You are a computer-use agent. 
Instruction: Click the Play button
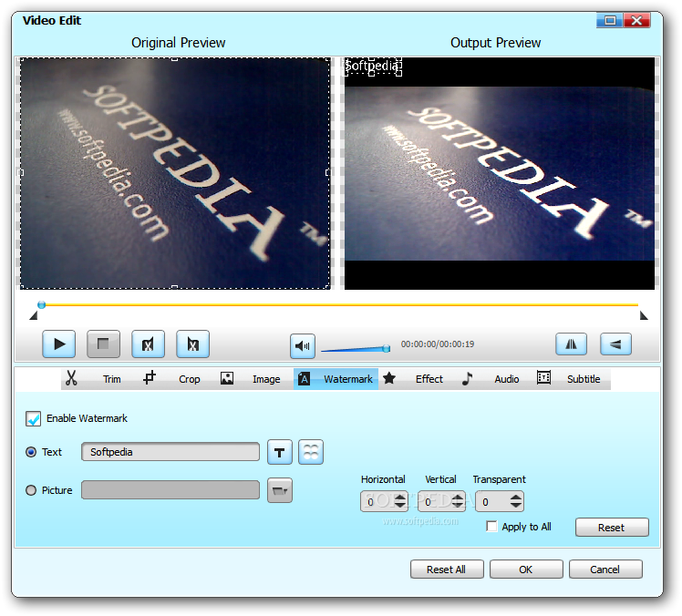[59, 344]
